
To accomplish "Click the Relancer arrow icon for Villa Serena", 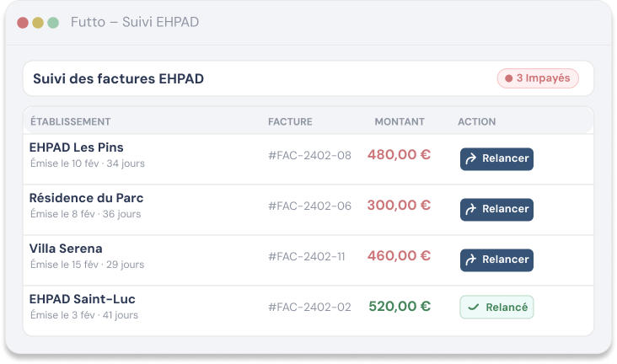I will [x=471, y=260].
